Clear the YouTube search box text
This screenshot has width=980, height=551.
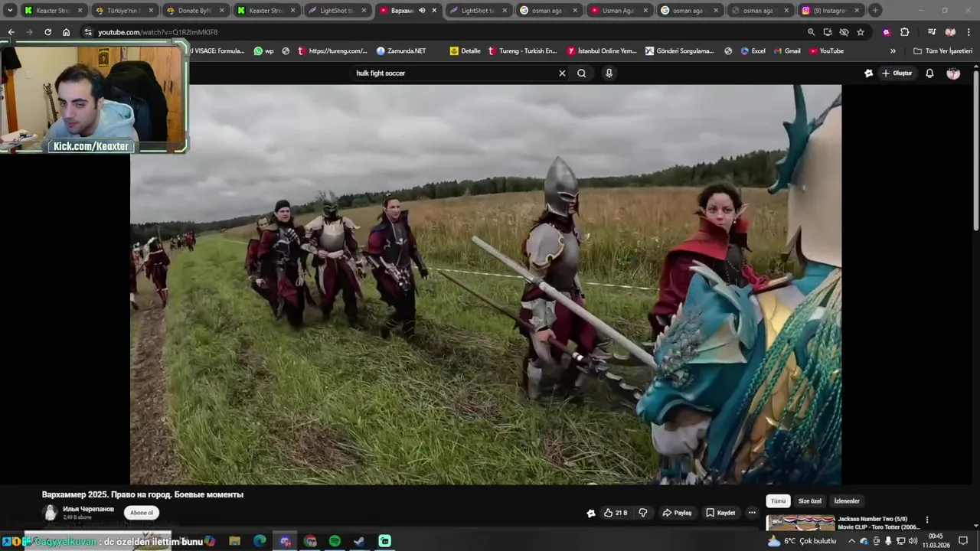pos(562,73)
